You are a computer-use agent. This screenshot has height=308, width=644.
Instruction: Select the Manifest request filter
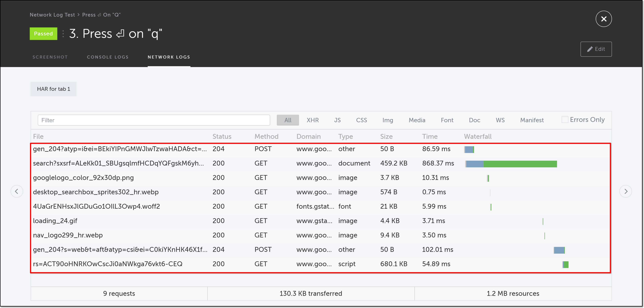[x=532, y=120]
